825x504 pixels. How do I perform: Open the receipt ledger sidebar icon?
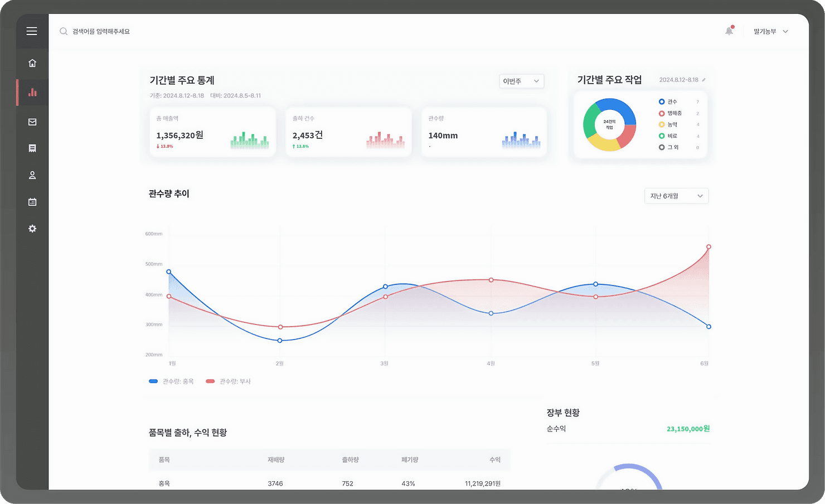(32, 148)
